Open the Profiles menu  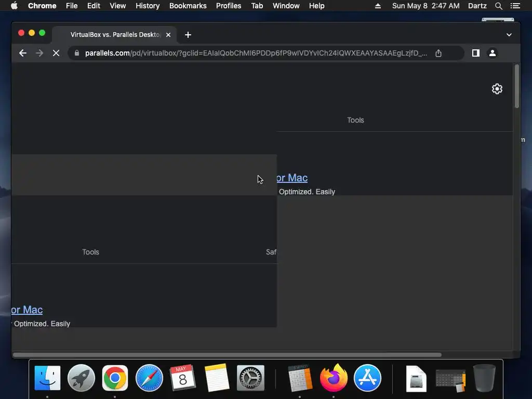point(229,6)
